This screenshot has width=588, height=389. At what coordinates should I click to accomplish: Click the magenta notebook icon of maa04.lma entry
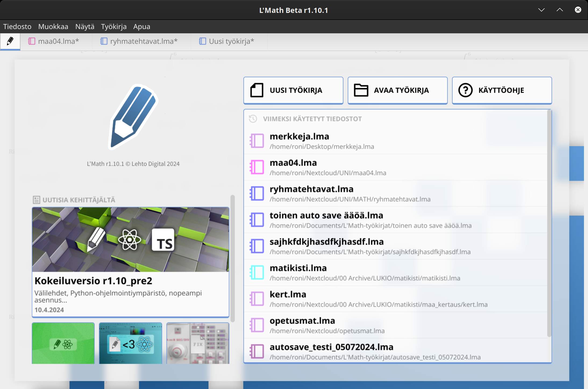click(257, 167)
